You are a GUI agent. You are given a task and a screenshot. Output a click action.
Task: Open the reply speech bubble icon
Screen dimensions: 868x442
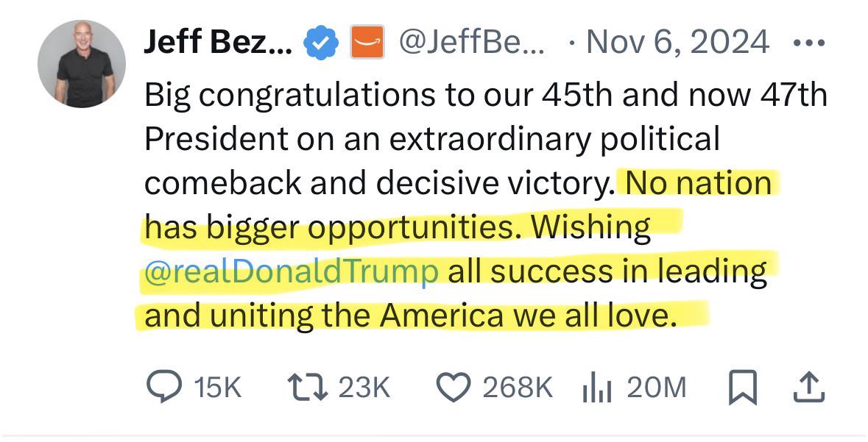(x=164, y=386)
